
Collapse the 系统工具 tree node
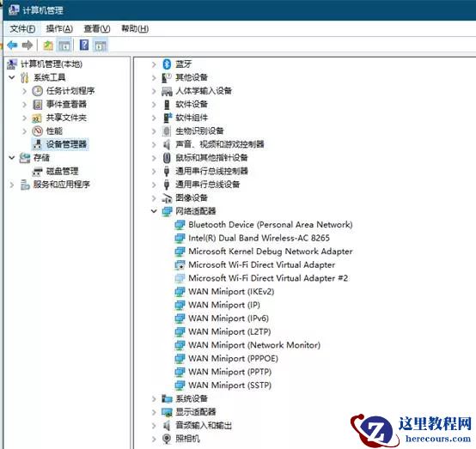point(12,77)
